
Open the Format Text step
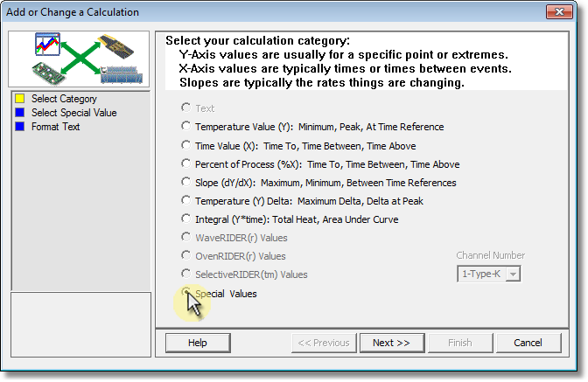[x=55, y=127]
